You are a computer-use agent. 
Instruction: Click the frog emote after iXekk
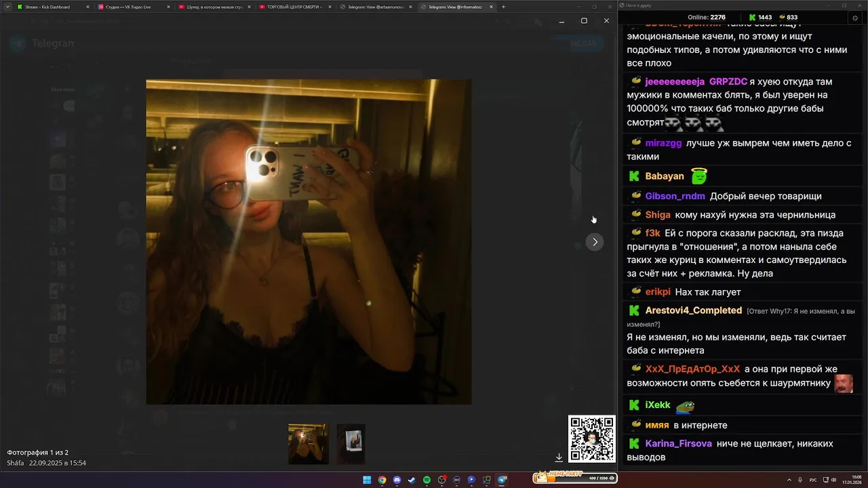[685, 406]
